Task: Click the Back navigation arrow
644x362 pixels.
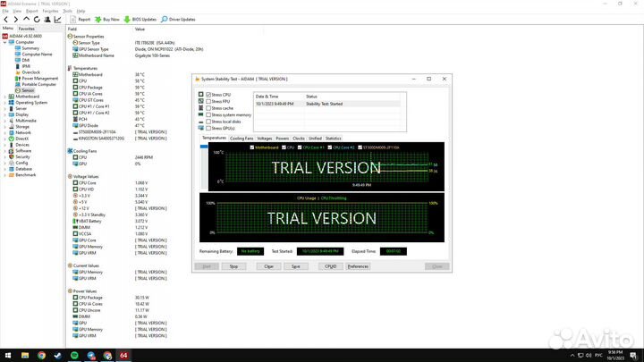Action: point(4,19)
